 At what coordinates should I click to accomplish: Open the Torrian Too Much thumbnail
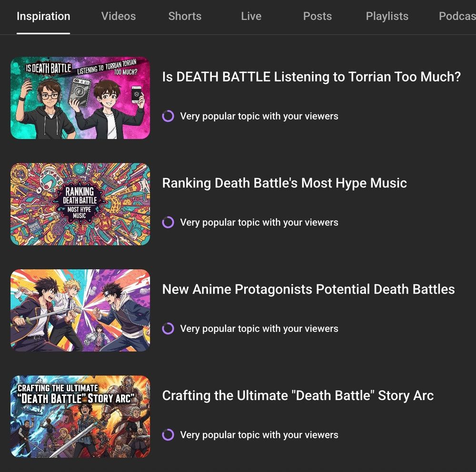pos(80,98)
